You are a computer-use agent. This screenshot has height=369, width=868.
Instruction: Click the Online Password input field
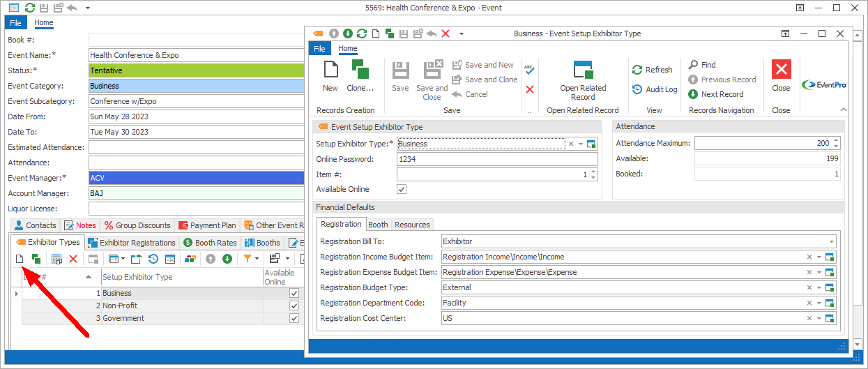[x=496, y=159]
